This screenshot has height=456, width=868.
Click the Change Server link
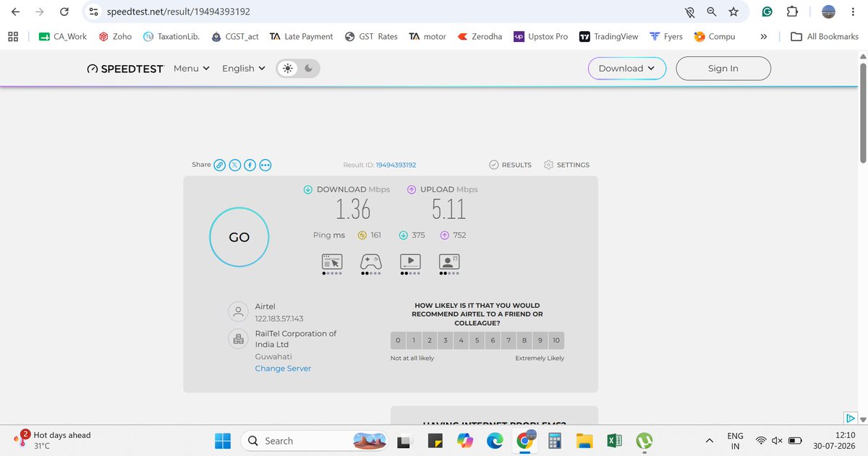pyautogui.click(x=283, y=369)
